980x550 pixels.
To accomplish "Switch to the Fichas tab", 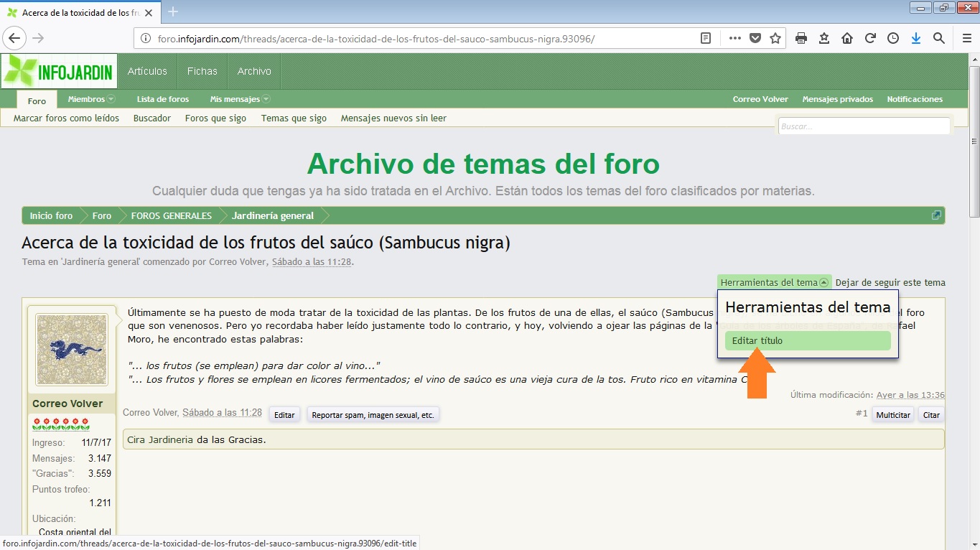I will click(x=202, y=71).
